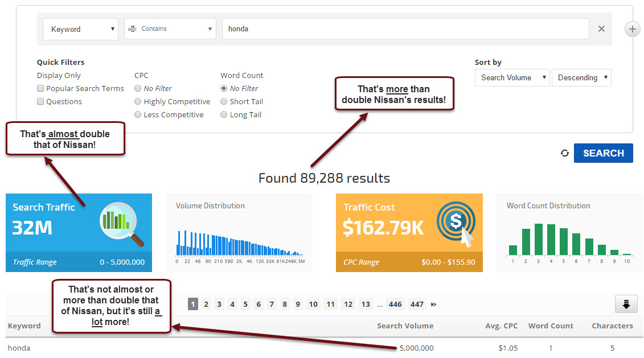Viewport: 644px width, 358px height.
Task: Go to results page 3
Action: (219, 304)
